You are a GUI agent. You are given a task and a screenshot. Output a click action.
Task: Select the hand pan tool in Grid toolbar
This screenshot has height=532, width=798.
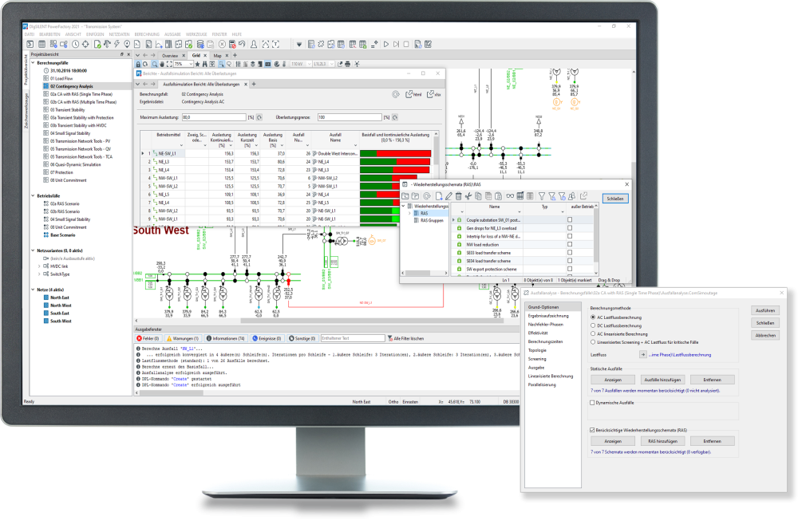(x=162, y=64)
